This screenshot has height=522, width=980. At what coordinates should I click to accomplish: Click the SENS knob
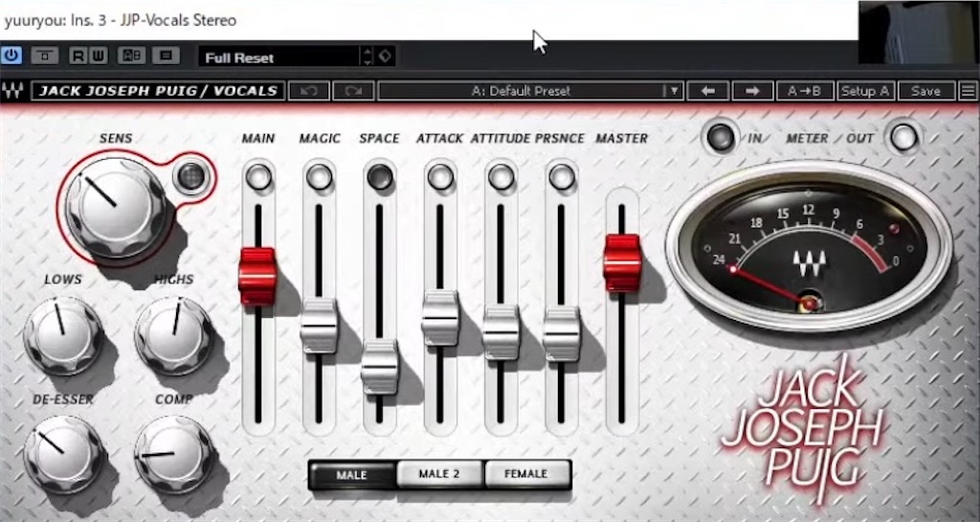(115, 208)
